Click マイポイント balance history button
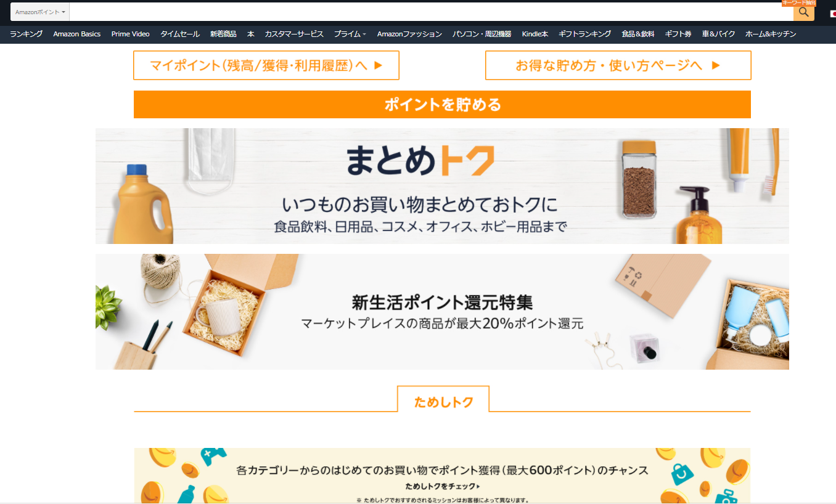Image resolution: width=836 pixels, height=504 pixels. tap(266, 65)
